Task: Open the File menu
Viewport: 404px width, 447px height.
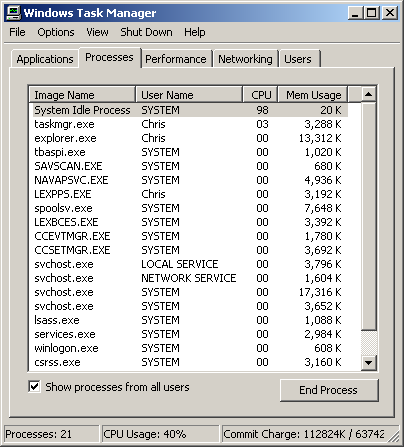Action: tap(17, 32)
